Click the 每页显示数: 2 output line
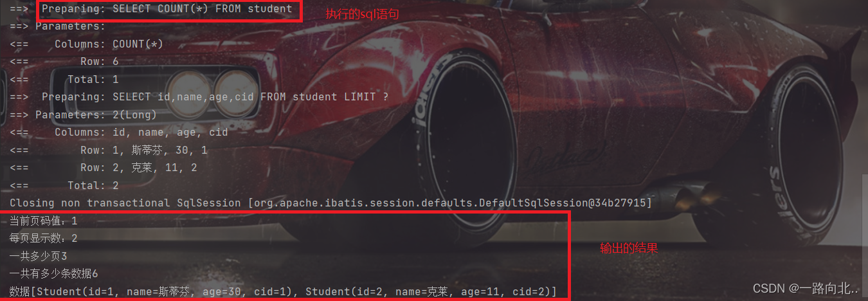This screenshot has height=301, width=868. (x=44, y=238)
